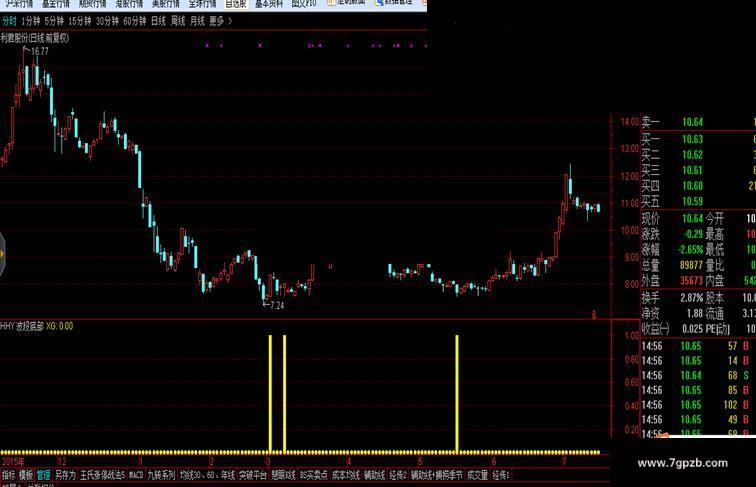Viewport: 756px width, 487px height.
Task: Select the 经传2 indicator tab
Action: (398, 475)
